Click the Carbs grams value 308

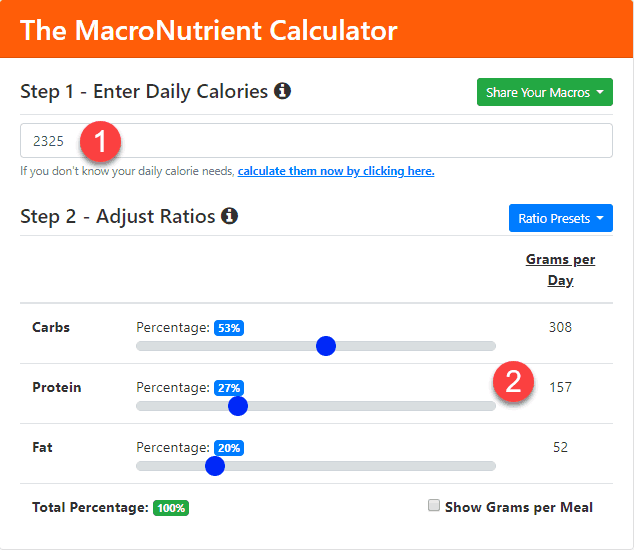coord(560,327)
